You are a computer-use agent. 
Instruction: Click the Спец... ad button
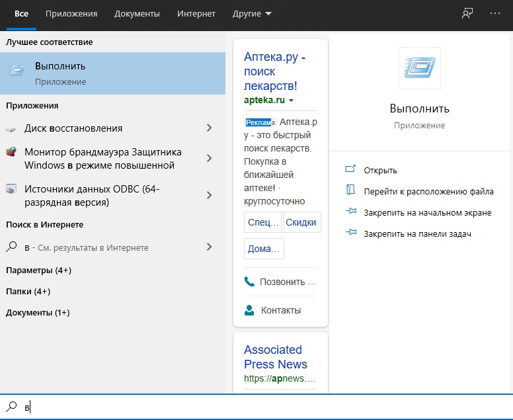tap(262, 222)
